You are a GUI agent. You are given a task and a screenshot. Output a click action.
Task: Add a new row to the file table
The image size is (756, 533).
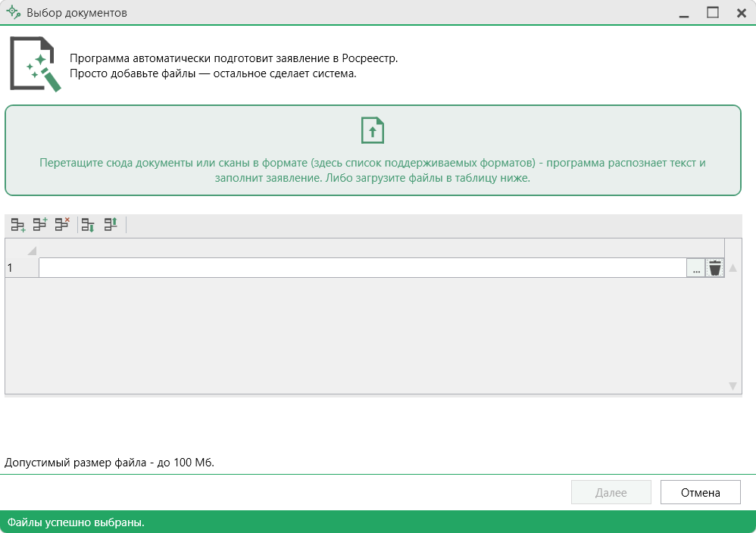tap(17, 225)
